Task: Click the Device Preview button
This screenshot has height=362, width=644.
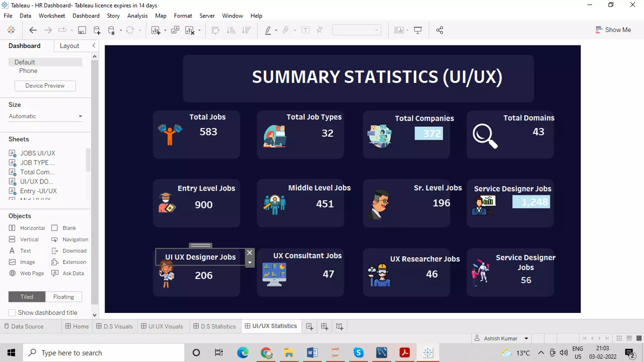Action: tap(45, 86)
